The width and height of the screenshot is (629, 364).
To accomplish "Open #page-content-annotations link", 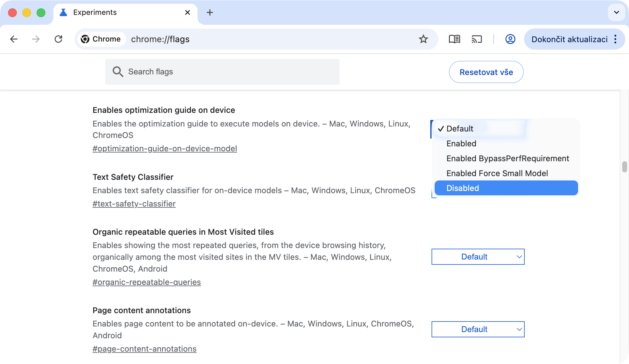I will pyautogui.click(x=144, y=349).
